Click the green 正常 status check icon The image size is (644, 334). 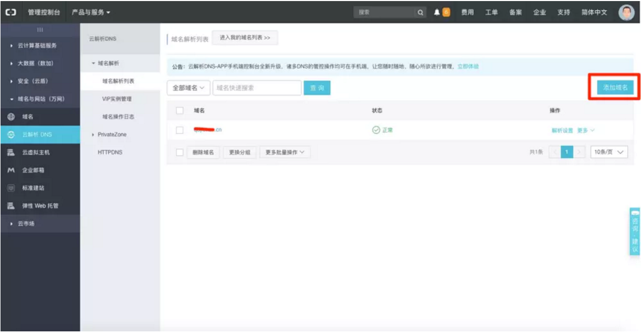coord(376,130)
